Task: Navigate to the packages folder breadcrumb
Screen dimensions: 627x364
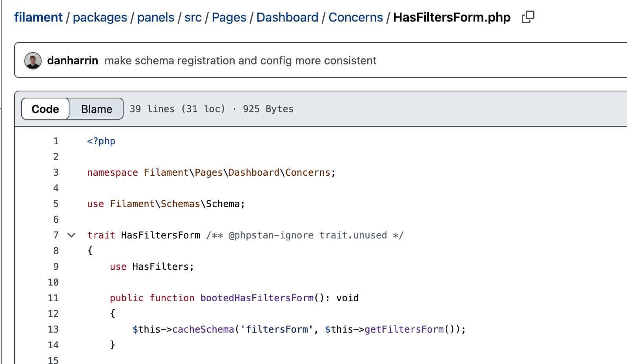Action: (x=100, y=17)
